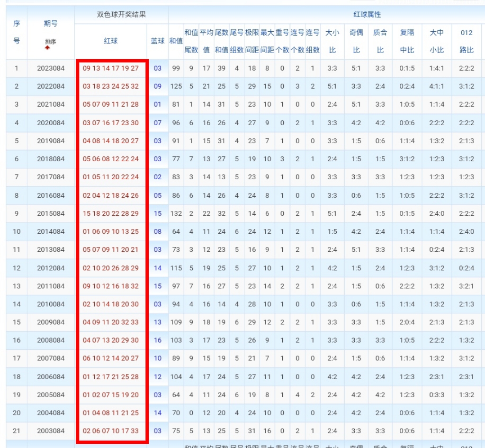Select issue number 2020084
The width and height of the screenshot is (485, 448).
(51, 123)
